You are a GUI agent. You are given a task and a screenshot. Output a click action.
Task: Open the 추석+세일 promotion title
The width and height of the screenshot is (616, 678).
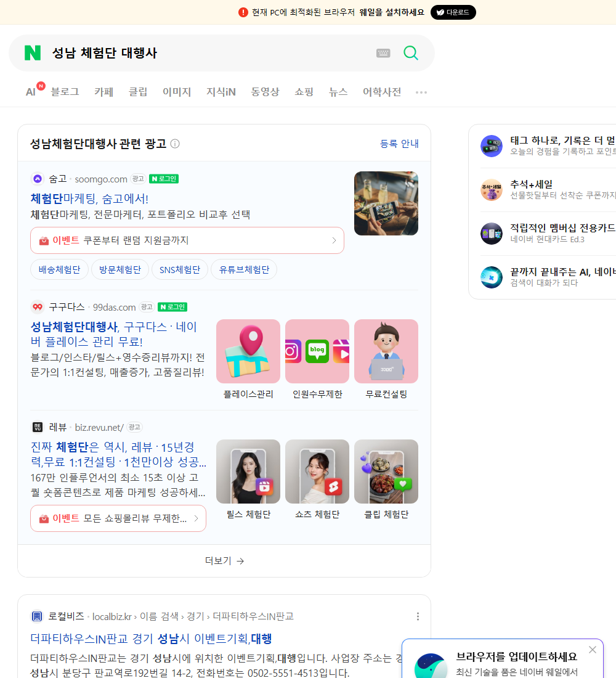(531, 184)
